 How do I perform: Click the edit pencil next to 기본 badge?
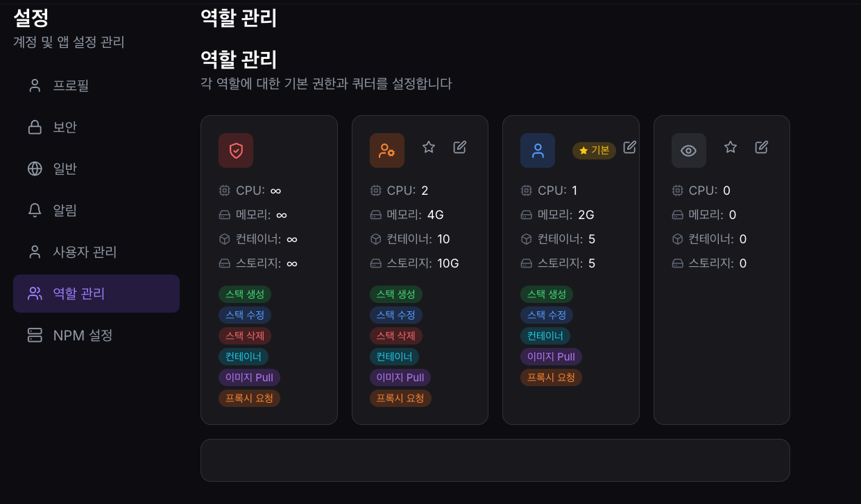click(x=629, y=146)
